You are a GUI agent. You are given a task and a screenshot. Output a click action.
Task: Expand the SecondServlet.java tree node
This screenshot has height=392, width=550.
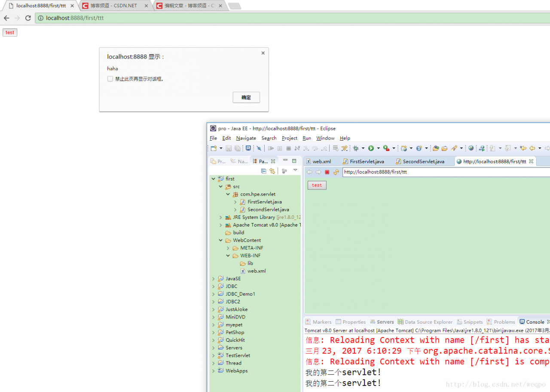coord(235,210)
